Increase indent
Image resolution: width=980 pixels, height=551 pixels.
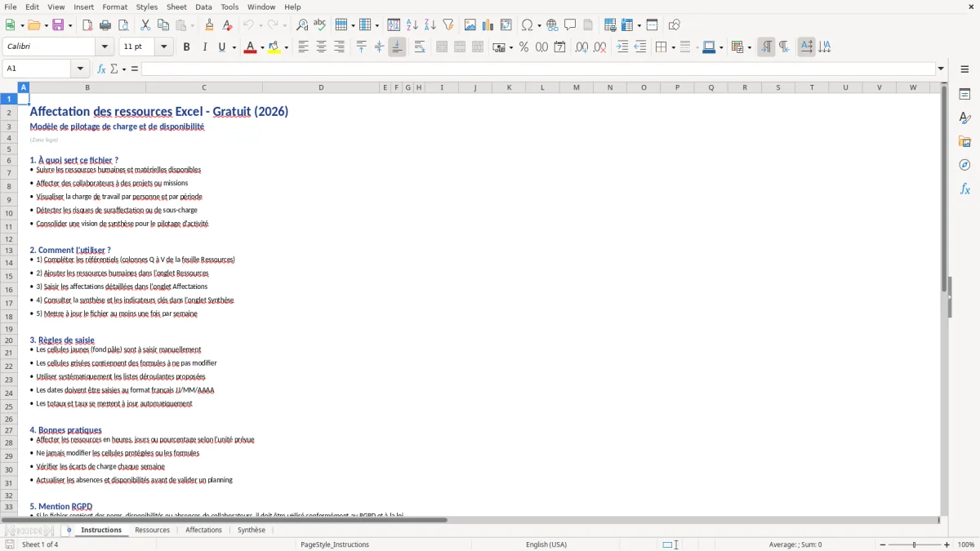click(x=622, y=47)
